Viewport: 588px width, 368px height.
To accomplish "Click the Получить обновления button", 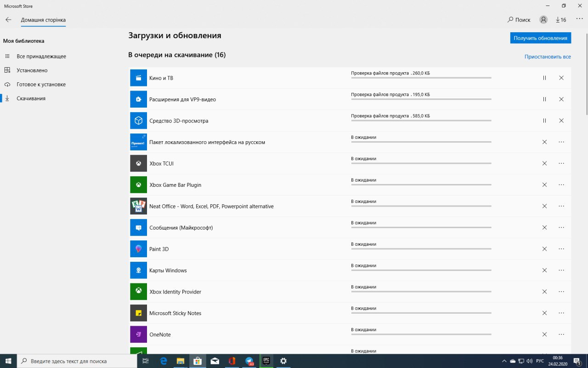I will pyautogui.click(x=541, y=38).
